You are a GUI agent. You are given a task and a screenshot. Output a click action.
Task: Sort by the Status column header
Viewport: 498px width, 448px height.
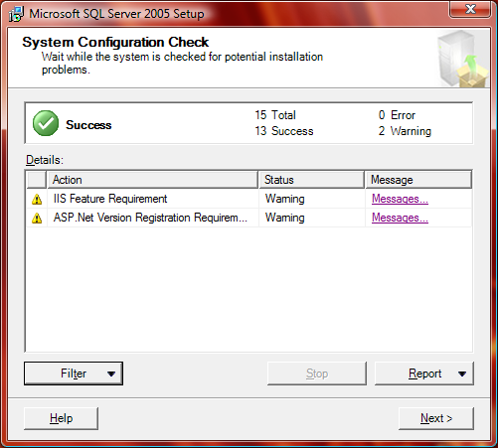[311, 180]
